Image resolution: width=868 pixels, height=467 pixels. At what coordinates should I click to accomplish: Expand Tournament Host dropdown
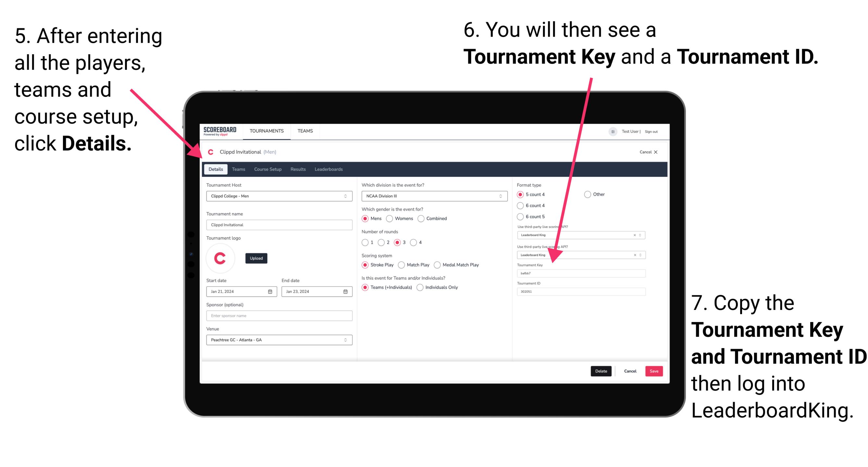(x=345, y=196)
